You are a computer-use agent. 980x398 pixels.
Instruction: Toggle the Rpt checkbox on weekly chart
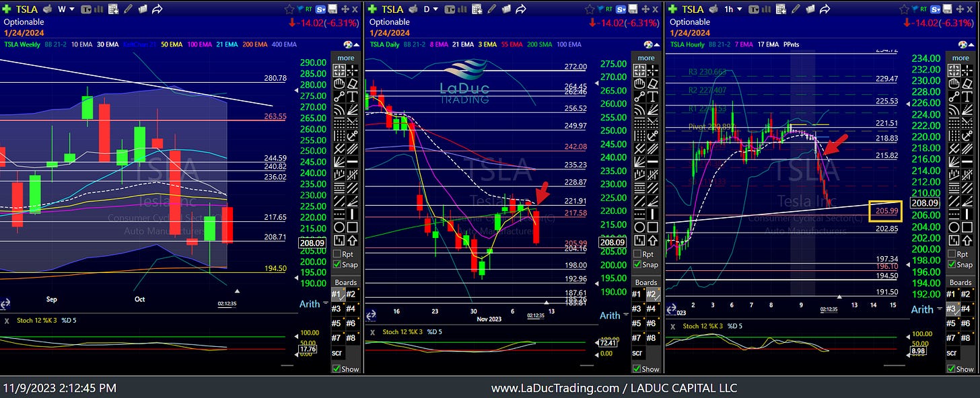coord(337,254)
